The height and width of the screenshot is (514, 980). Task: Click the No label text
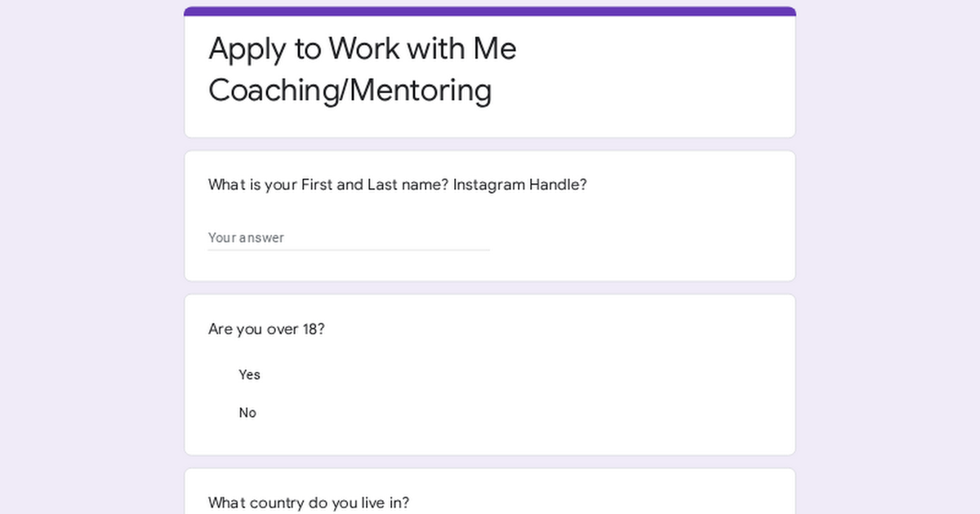(247, 412)
